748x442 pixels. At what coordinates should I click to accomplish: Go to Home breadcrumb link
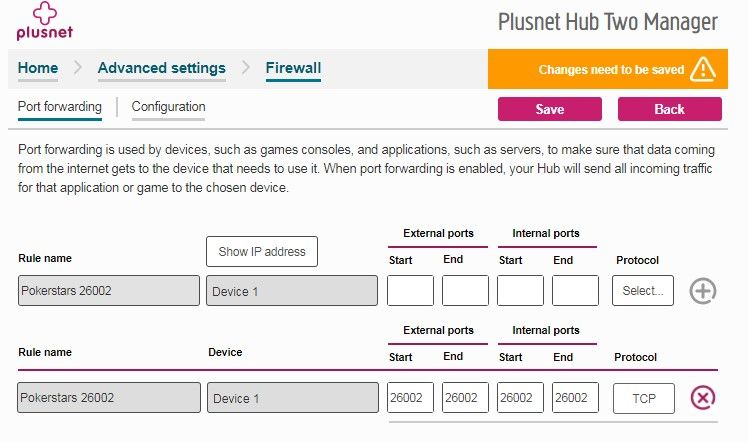[x=38, y=68]
